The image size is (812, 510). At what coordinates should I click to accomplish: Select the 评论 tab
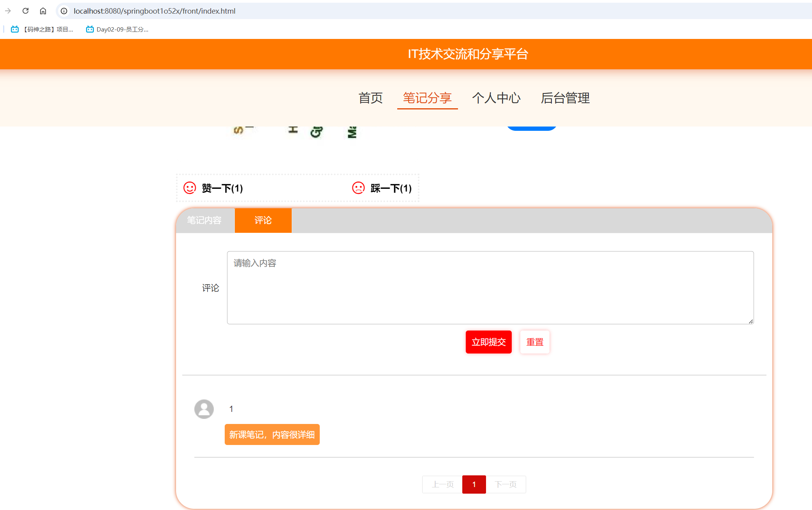(263, 220)
